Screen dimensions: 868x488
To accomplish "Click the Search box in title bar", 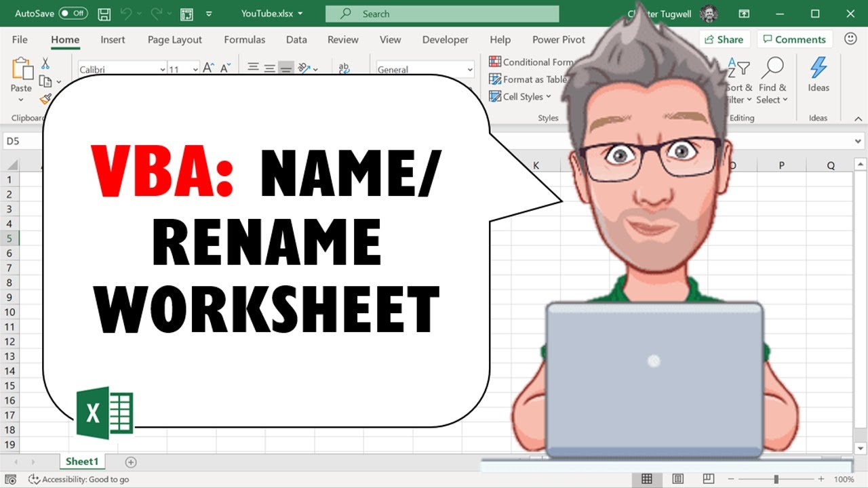I will click(442, 14).
